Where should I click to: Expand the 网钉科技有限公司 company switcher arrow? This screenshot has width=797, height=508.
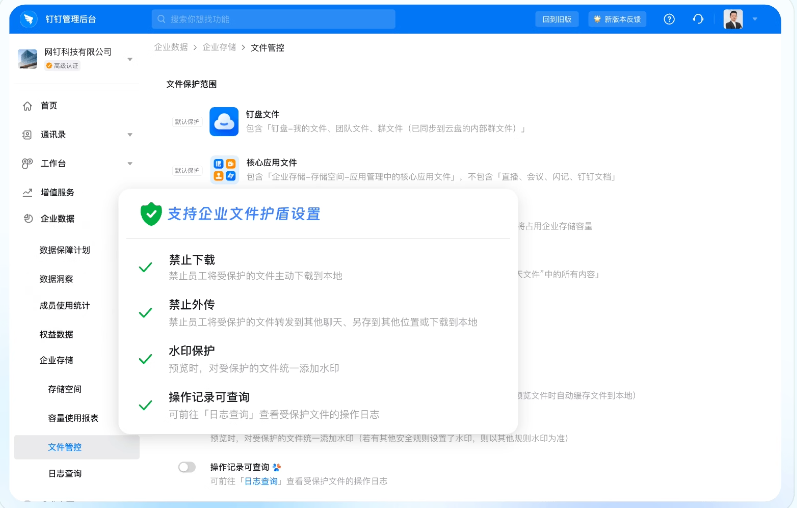(x=130, y=59)
